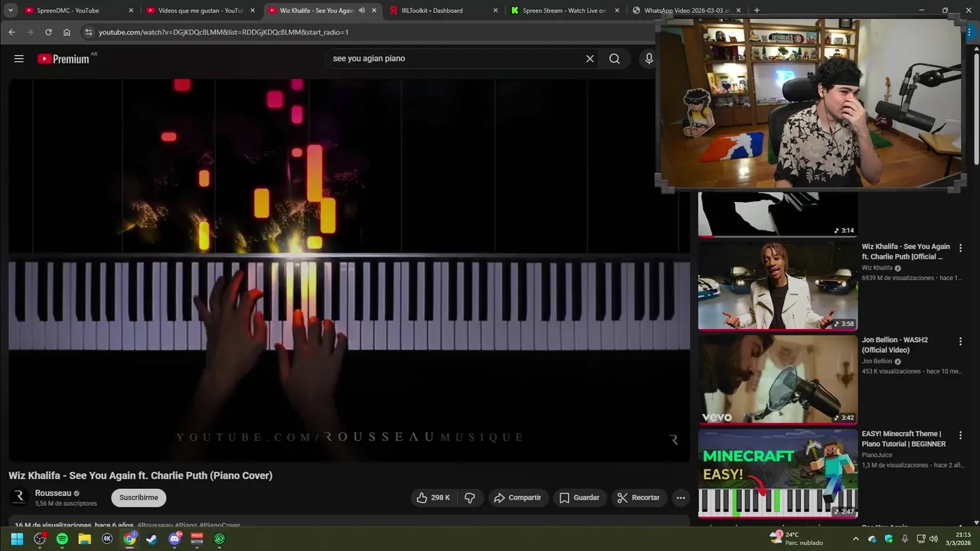Reload the page with the refresh icon
This screenshot has height=551, width=980.
click(x=48, y=32)
